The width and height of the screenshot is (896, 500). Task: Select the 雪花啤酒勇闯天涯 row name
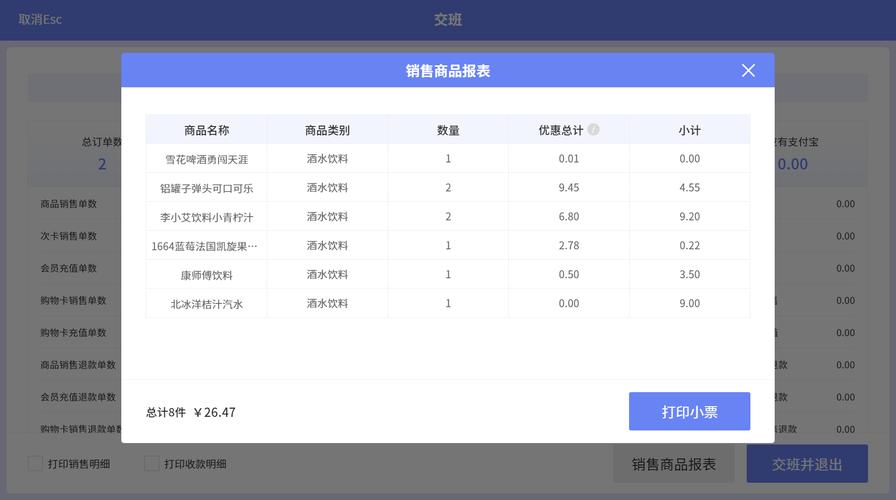tap(206, 159)
